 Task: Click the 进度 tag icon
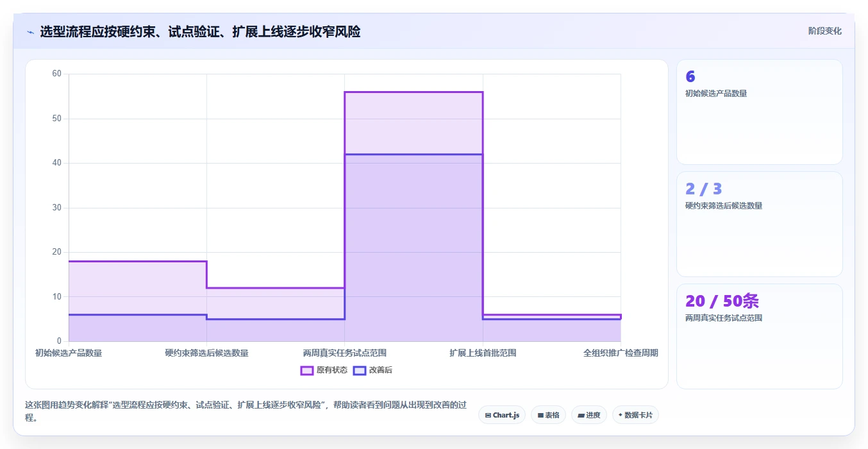581,416
